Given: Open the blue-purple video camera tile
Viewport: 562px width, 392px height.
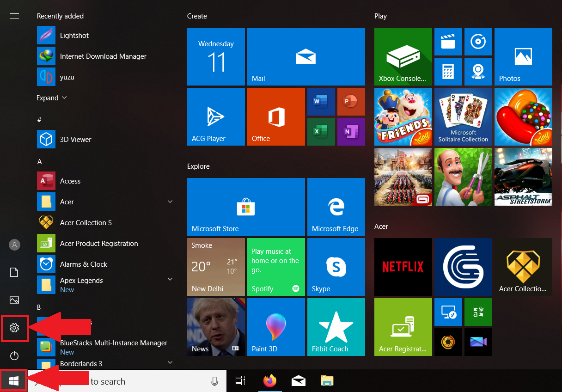Looking at the screenshot, I should click(x=478, y=342).
